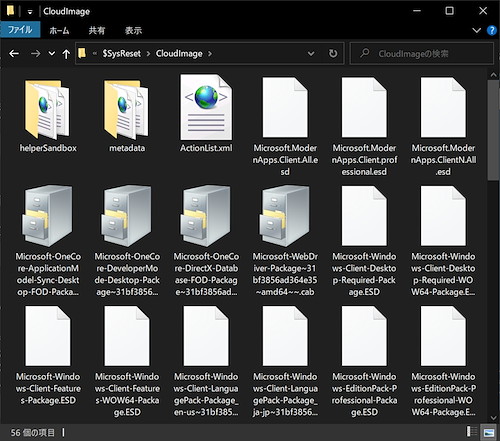This screenshot has width=500, height=441.
Task: Switch to details view layout
Action: coord(472,432)
